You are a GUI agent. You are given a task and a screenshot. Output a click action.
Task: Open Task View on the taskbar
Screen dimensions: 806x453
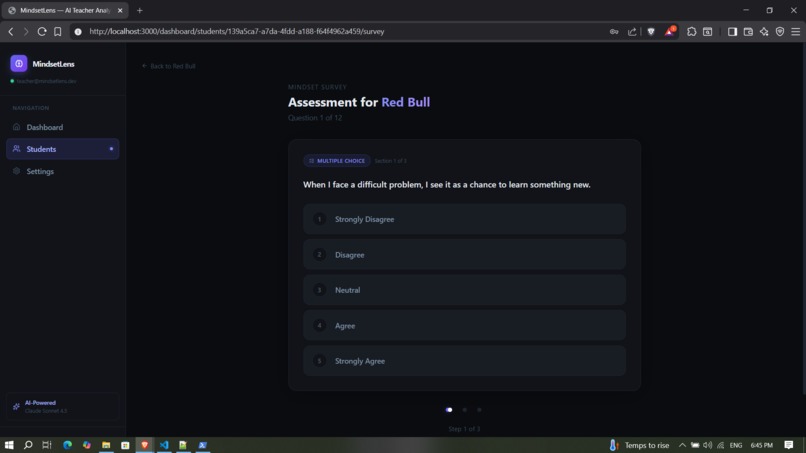tap(47, 445)
